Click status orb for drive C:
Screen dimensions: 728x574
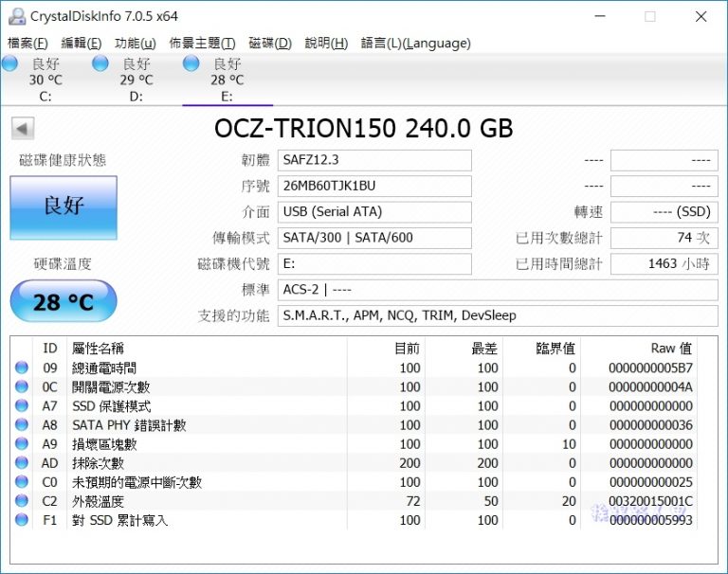click(9, 63)
